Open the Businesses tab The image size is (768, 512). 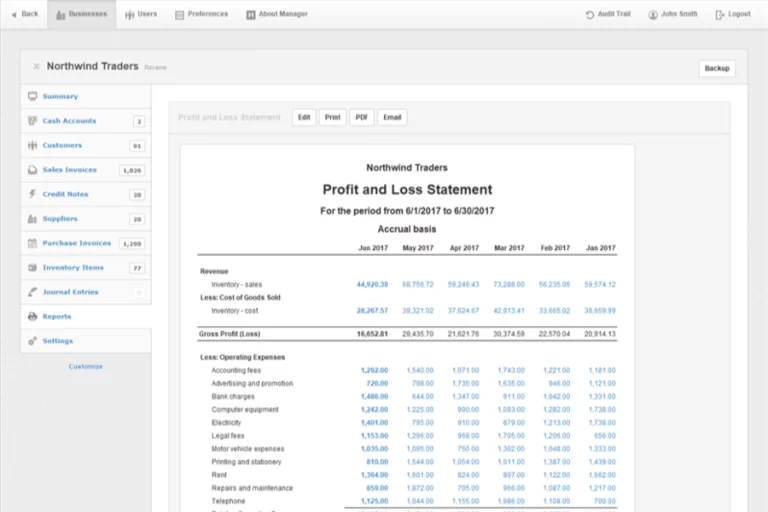[x=81, y=14]
